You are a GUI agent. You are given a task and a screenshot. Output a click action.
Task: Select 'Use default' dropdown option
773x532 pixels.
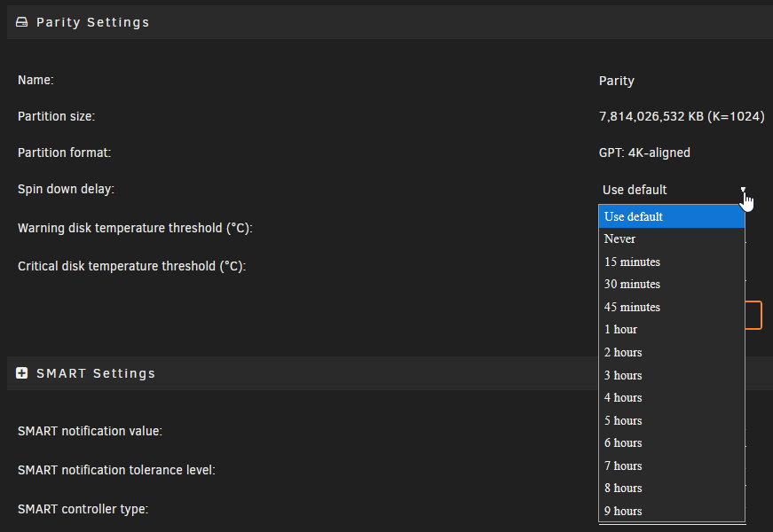click(672, 216)
